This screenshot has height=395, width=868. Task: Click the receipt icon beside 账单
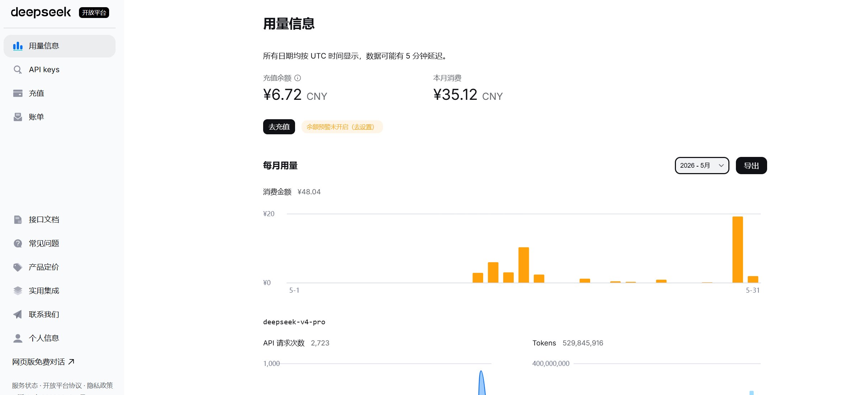click(18, 117)
